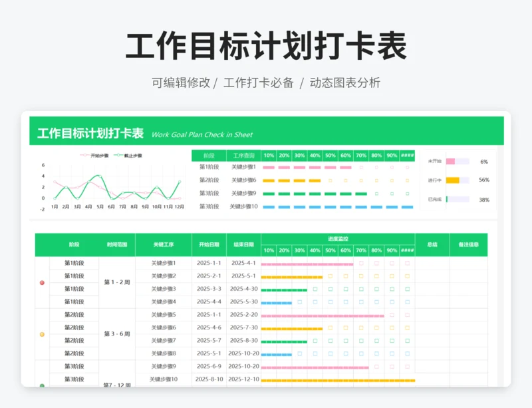Click the yellow status dot beside 第2阶段 group
The image size is (532, 408).
[x=42, y=334]
